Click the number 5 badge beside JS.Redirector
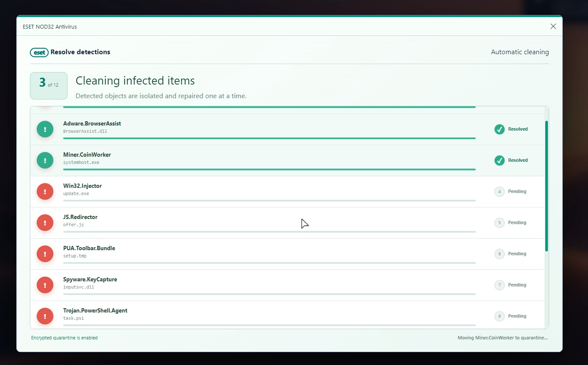Image resolution: width=588 pixels, height=365 pixels. 500,223
